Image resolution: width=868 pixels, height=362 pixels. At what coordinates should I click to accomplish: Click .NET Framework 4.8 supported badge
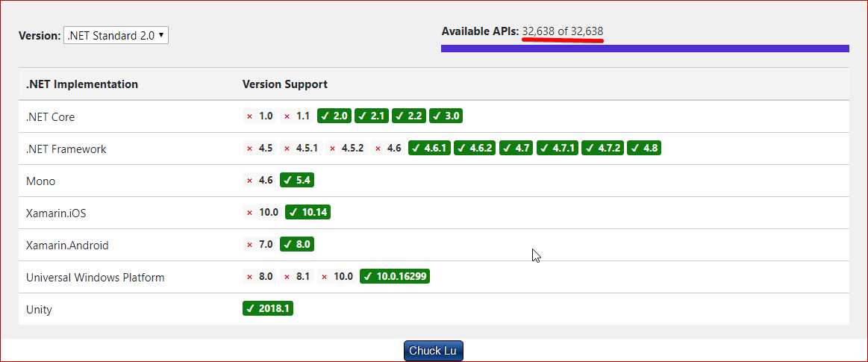coord(644,149)
